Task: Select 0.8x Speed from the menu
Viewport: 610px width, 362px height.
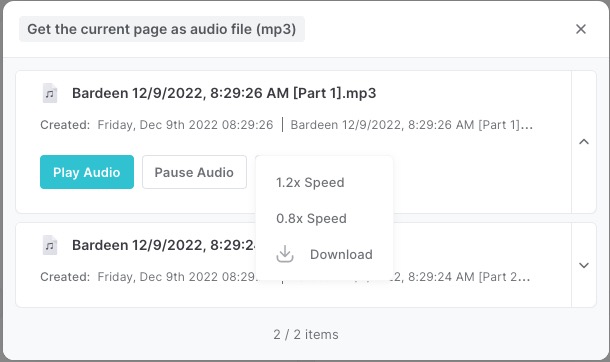Action: pos(311,219)
